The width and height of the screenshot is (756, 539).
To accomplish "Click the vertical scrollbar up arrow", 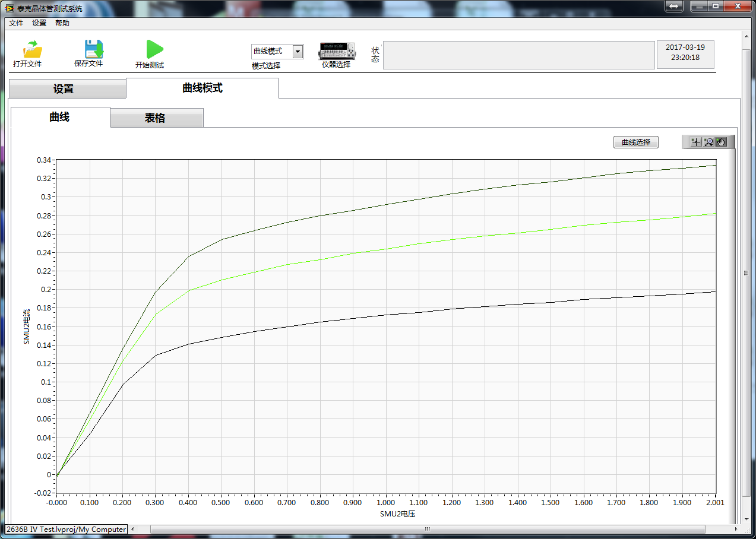I will pos(746,36).
